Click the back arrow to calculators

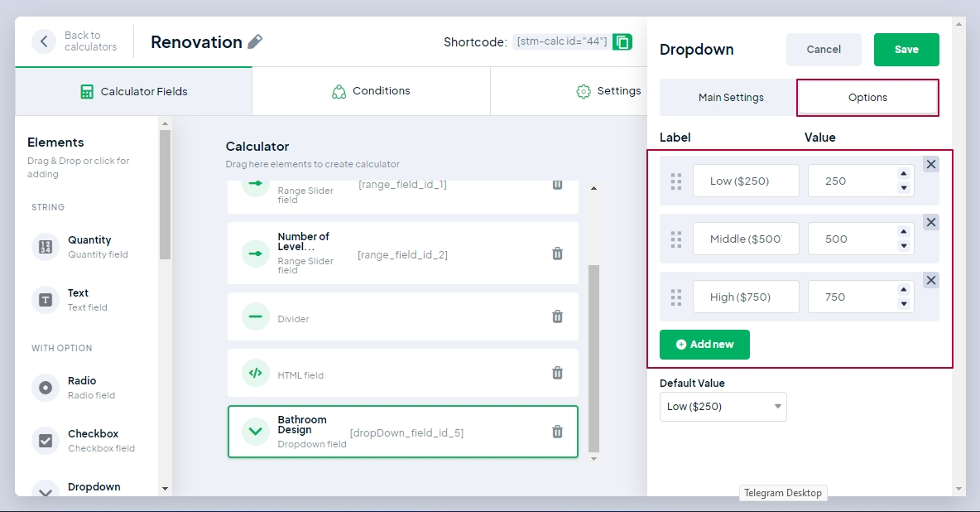coord(44,41)
